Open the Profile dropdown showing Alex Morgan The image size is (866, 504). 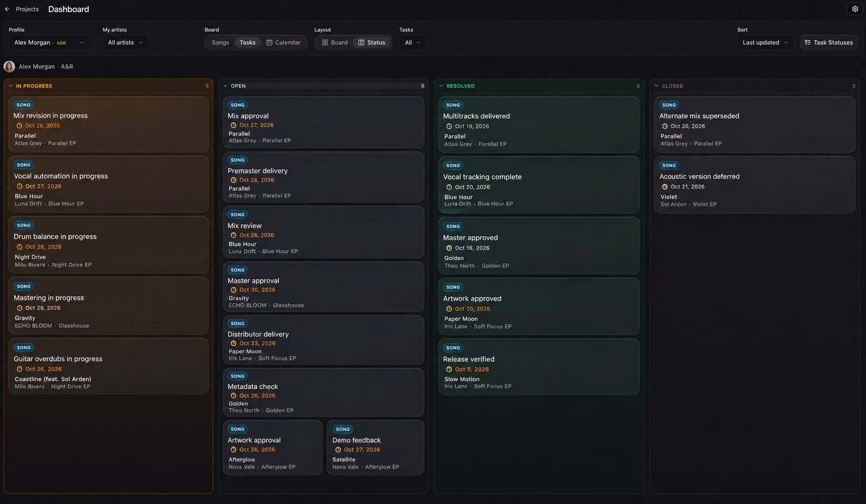pyautogui.click(x=49, y=43)
